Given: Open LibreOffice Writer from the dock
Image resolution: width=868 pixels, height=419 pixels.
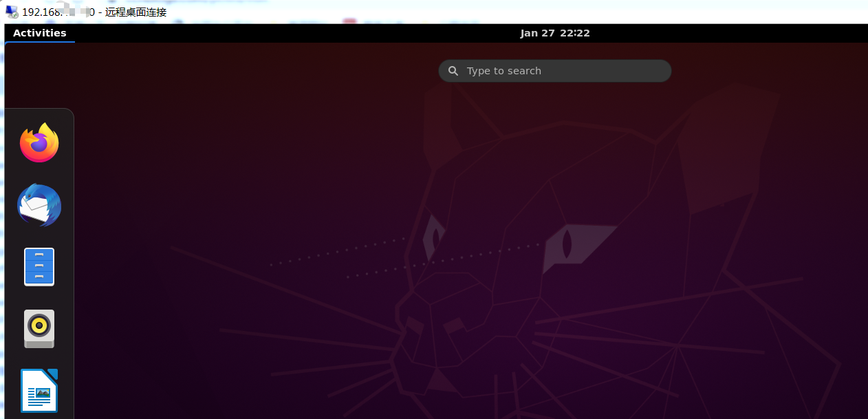Looking at the screenshot, I should (x=39, y=391).
